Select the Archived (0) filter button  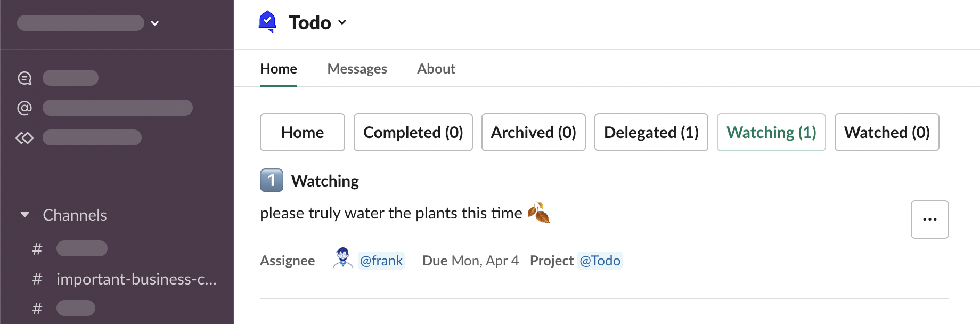coord(533,132)
